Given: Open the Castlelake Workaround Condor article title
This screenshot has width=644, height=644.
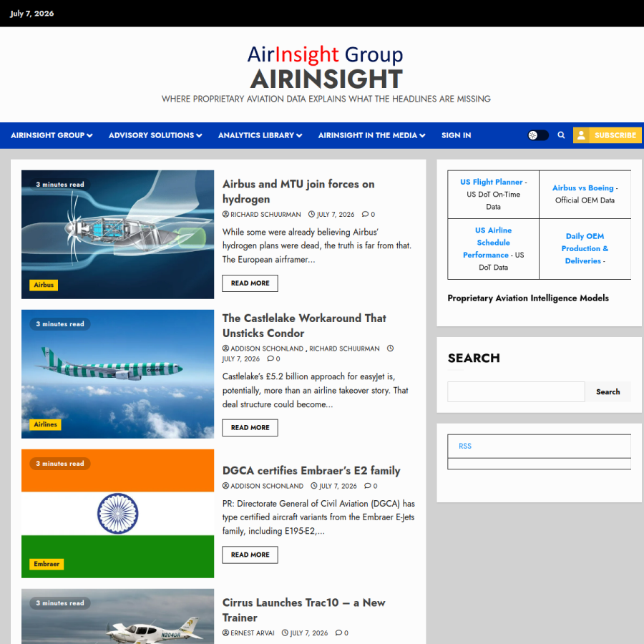Looking at the screenshot, I should (304, 326).
